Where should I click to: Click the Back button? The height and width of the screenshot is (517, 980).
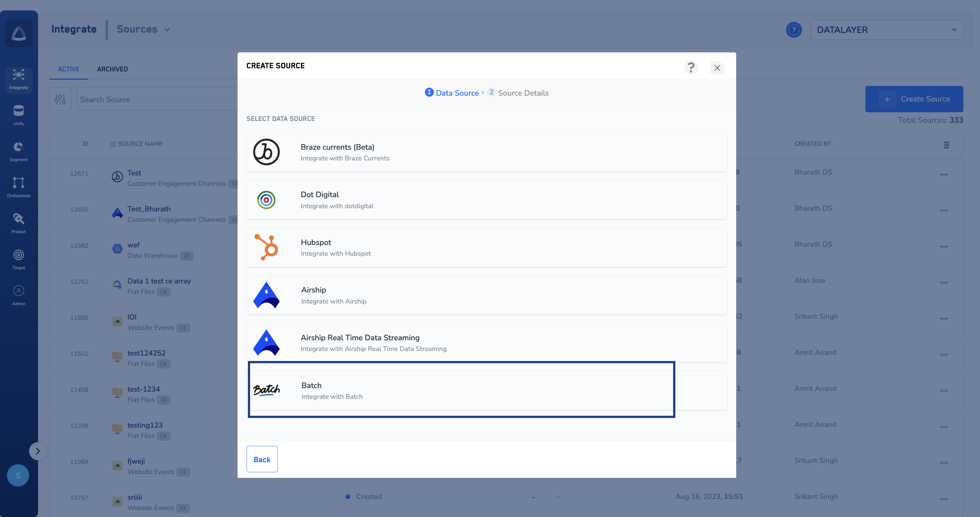(262, 459)
